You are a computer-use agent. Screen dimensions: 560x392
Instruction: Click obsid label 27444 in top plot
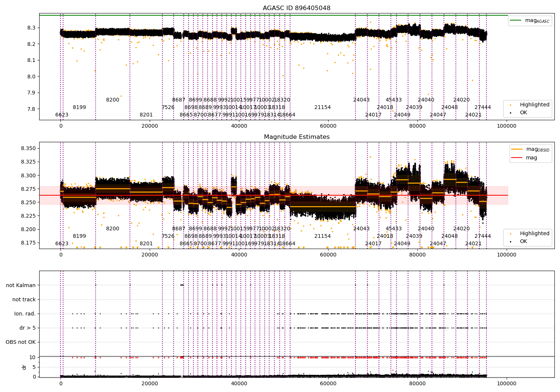pos(483,107)
